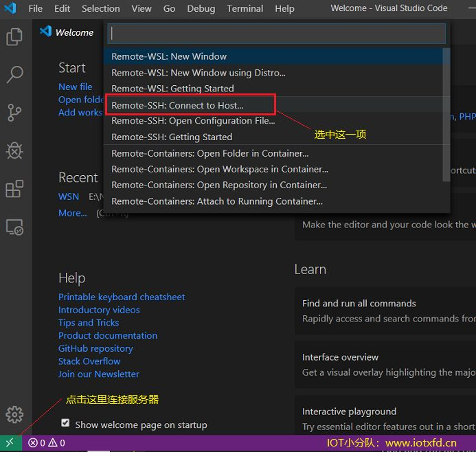476x452 pixels.
Task: Open the Selection menu
Action: 101,8
